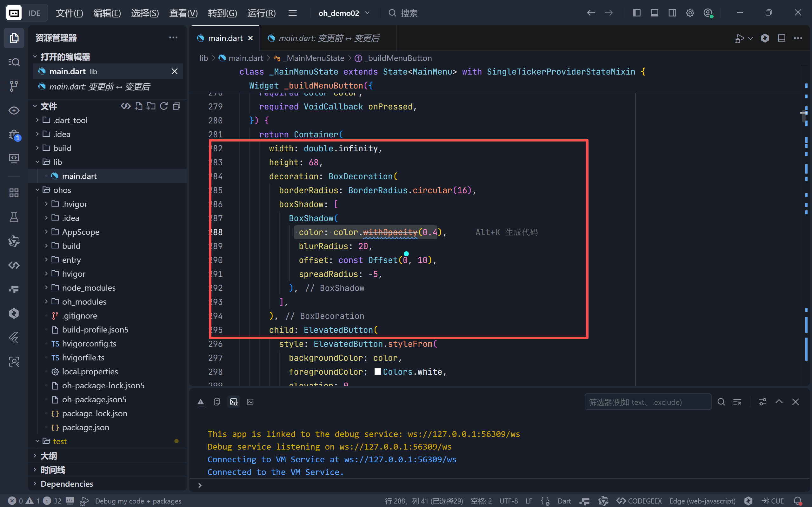Collapse all folders icon in file section

(x=176, y=106)
